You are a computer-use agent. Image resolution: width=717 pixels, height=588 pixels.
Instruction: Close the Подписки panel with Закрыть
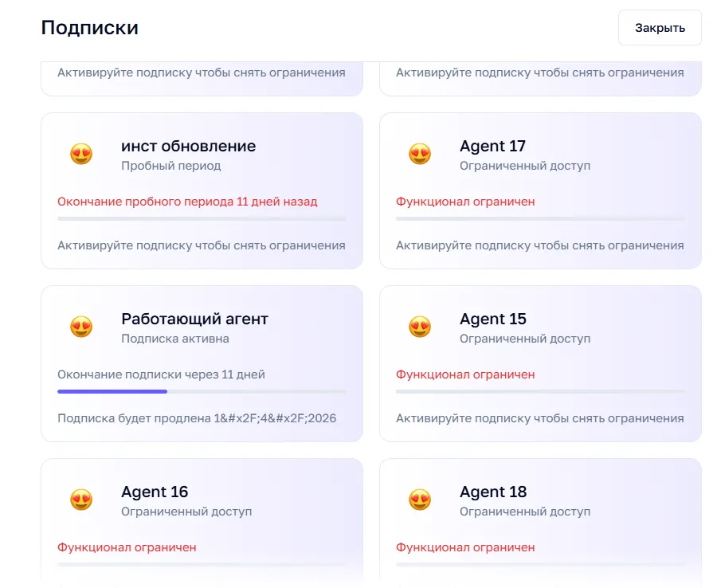point(660,28)
